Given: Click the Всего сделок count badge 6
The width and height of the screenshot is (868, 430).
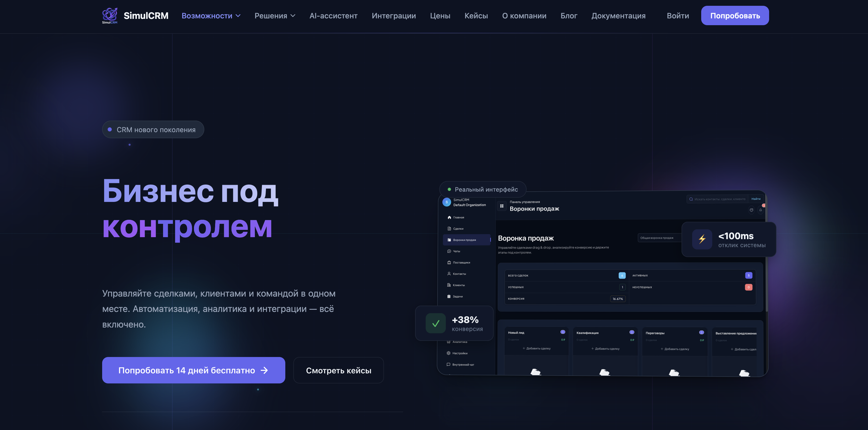Looking at the screenshot, I should 622,275.
